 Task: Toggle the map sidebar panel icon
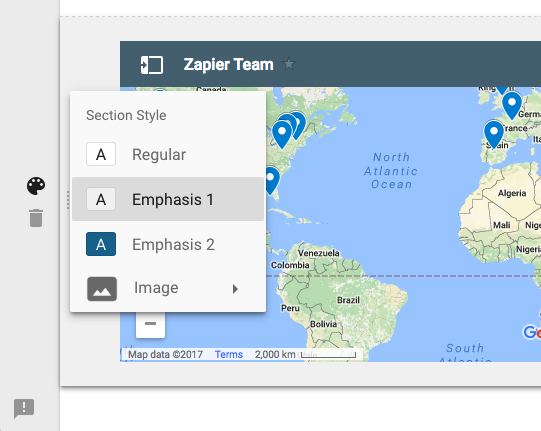152,65
